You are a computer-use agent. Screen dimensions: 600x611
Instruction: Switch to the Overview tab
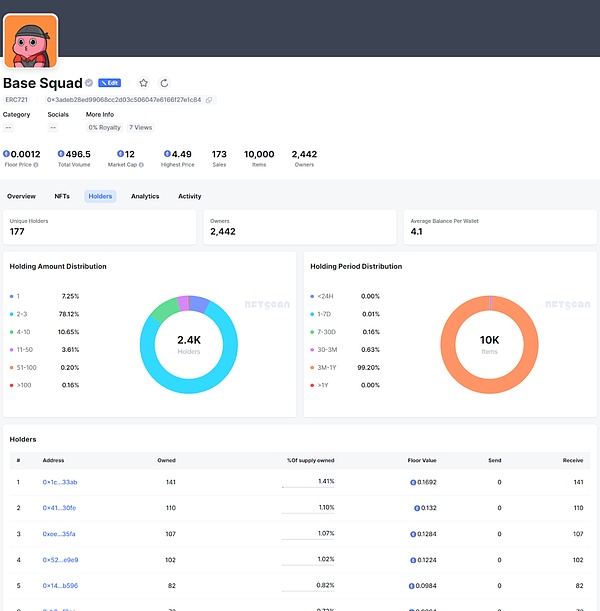[x=21, y=196]
